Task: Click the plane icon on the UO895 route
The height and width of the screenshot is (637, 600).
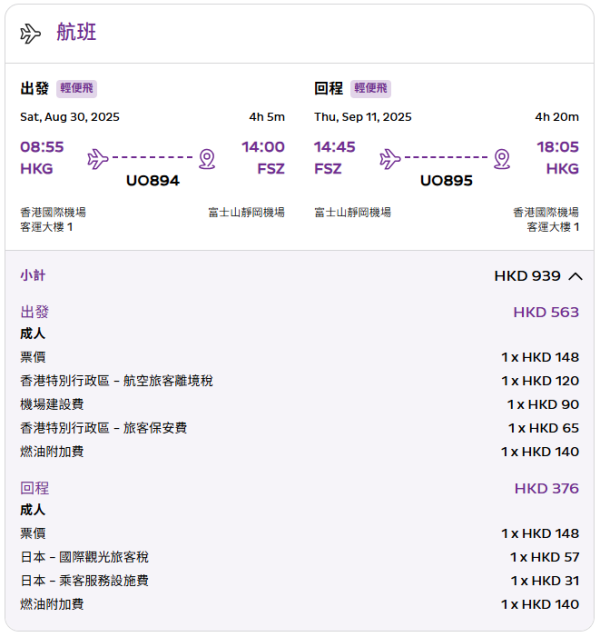Action: coord(390,158)
